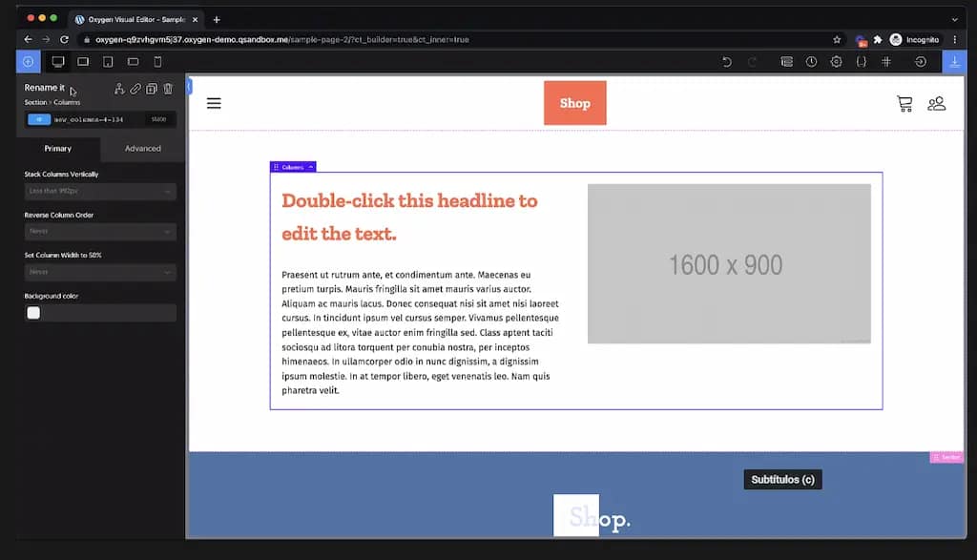This screenshot has height=560, width=977.
Task: Select the 1600 x 900 placeholder image
Action: [x=729, y=263]
